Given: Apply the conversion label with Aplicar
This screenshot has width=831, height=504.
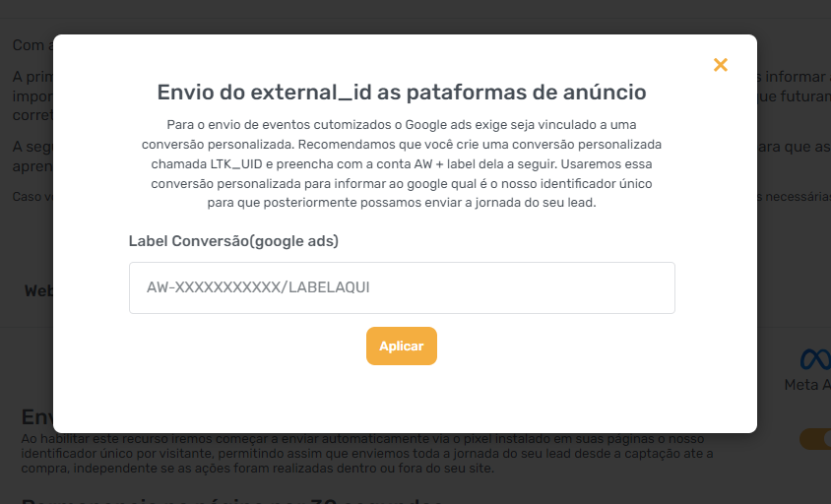Looking at the screenshot, I should [x=401, y=346].
